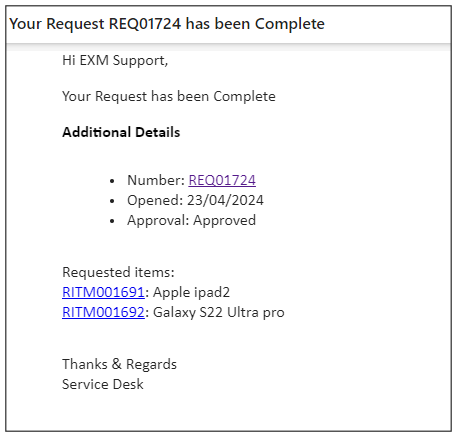The height and width of the screenshot is (437, 459).
Task: Open requested item link RITM001691
Action: coord(103,292)
